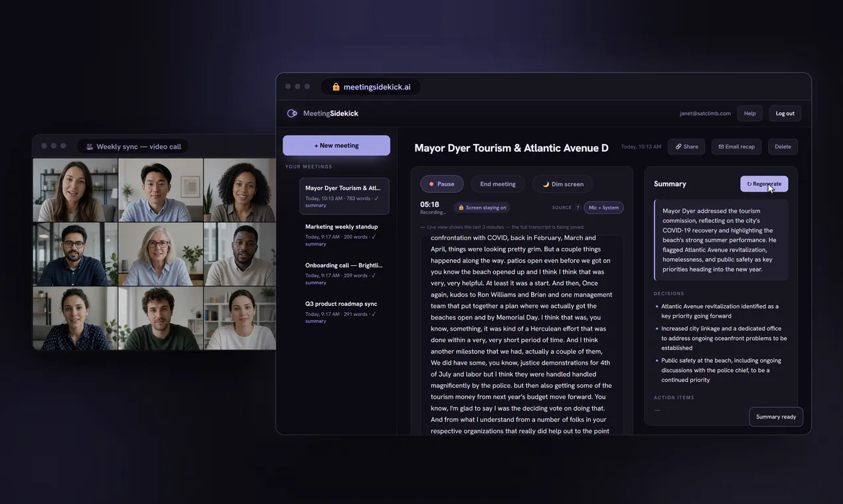
Task: Select the man in the cream sweater video tile
Action: pyautogui.click(x=240, y=254)
